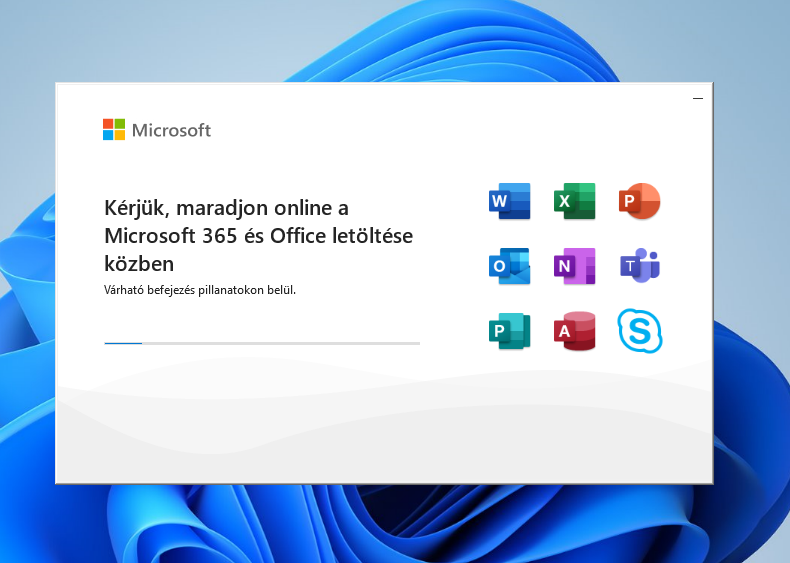Click the PowerPoint app icon
Screen dimensions: 790x563
[639, 201]
